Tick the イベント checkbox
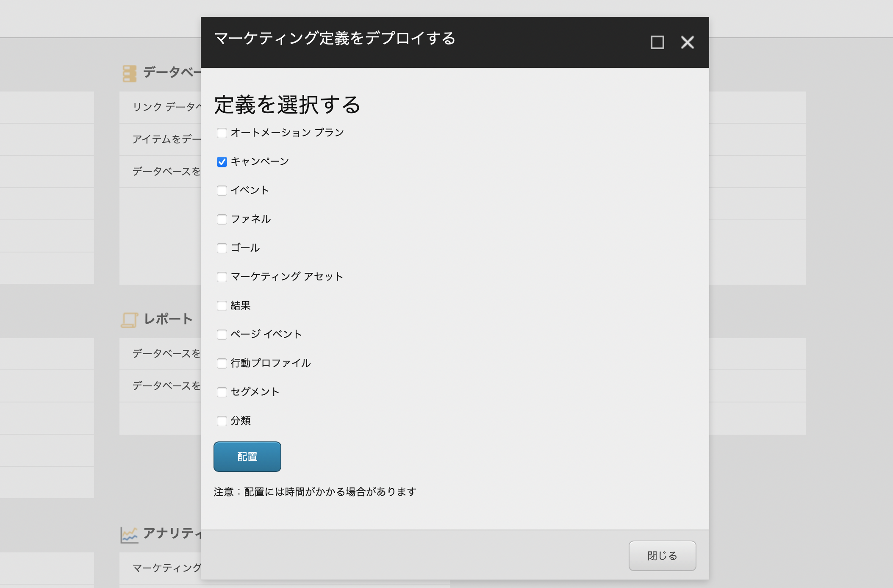 pyautogui.click(x=222, y=191)
